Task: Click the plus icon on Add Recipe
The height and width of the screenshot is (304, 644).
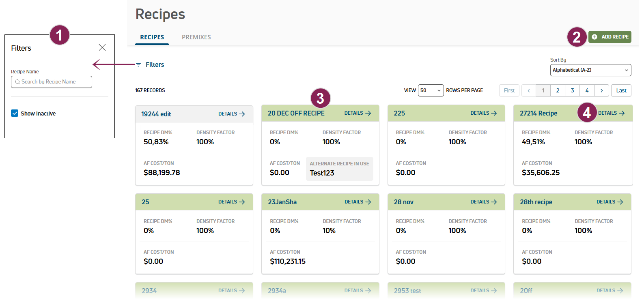Action: click(594, 37)
